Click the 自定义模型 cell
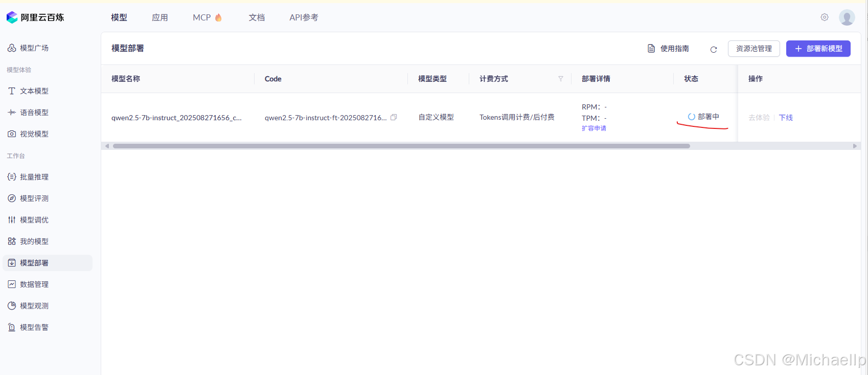 [x=436, y=117]
